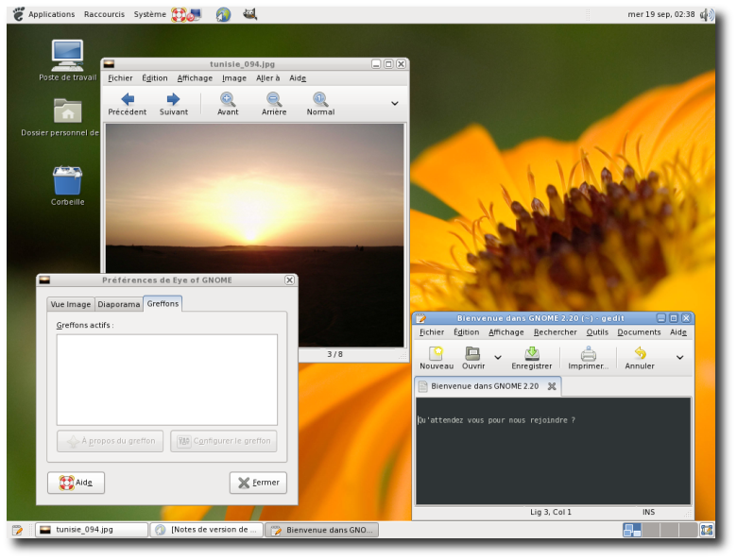
Task: Click the Aide button in preferences dialog
Action: coord(76,483)
